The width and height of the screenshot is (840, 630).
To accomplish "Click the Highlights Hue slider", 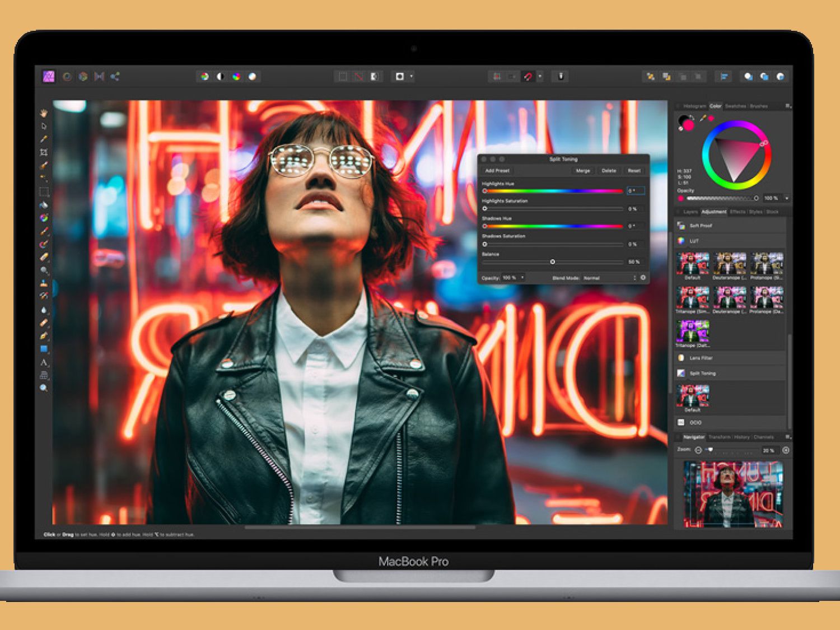I will point(553,191).
